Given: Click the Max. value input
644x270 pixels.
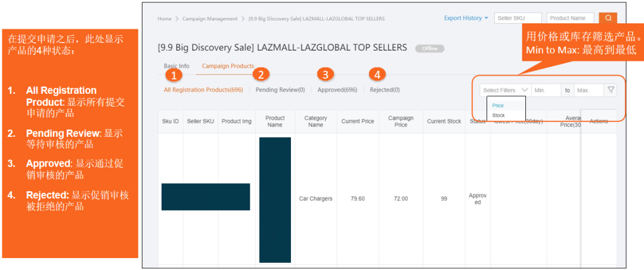Looking at the screenshot, I should (589, 90).
